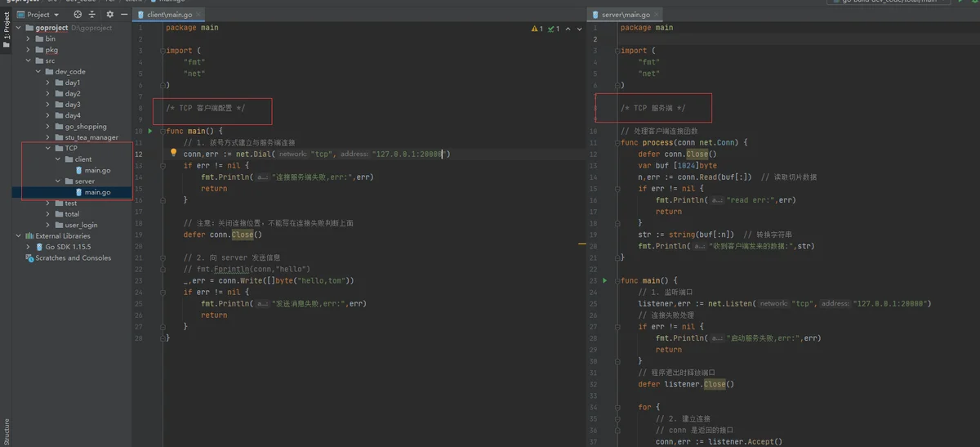Fold the import block in client editor

[162, 51]
